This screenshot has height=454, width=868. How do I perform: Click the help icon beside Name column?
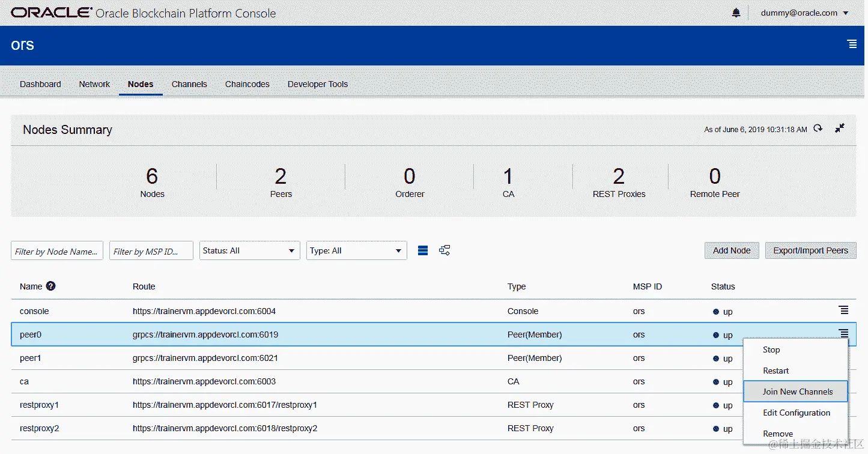coord(51,286)
